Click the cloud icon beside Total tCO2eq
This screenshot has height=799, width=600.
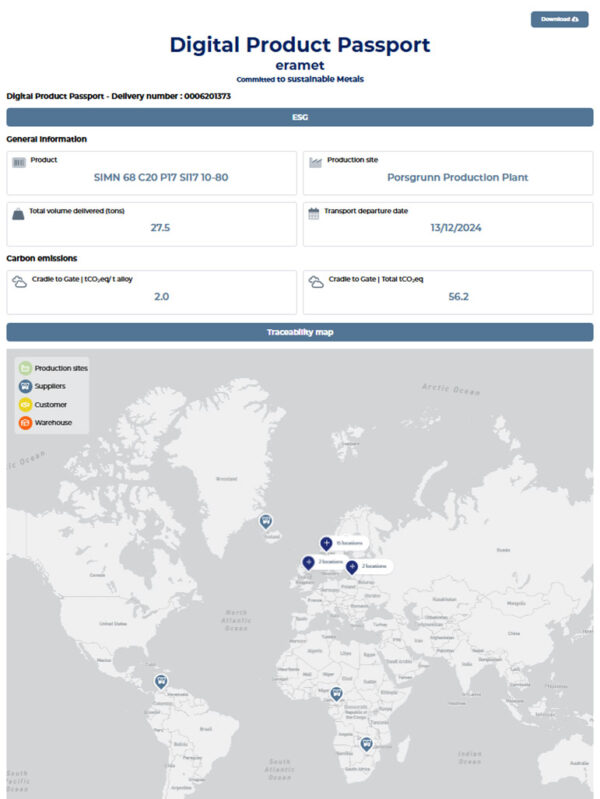point(315,280)
